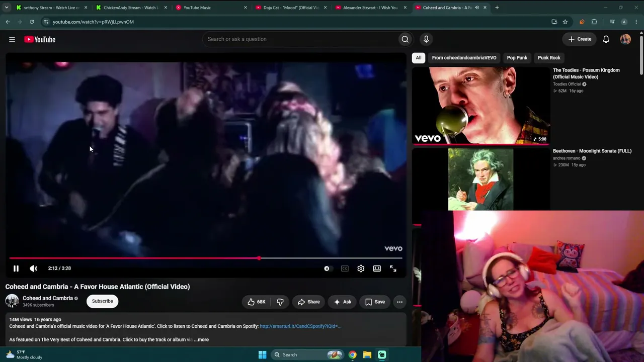
Task: Open browser extensions puzzle icon
Action: tap(594, 22)
